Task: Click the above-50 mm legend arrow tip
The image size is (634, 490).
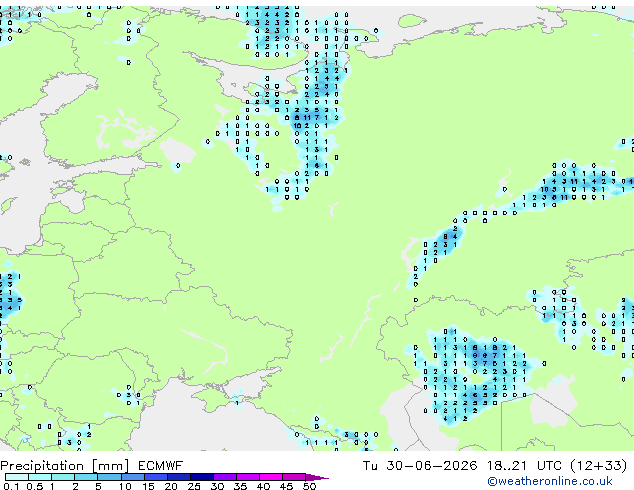Action: (317, 477)
